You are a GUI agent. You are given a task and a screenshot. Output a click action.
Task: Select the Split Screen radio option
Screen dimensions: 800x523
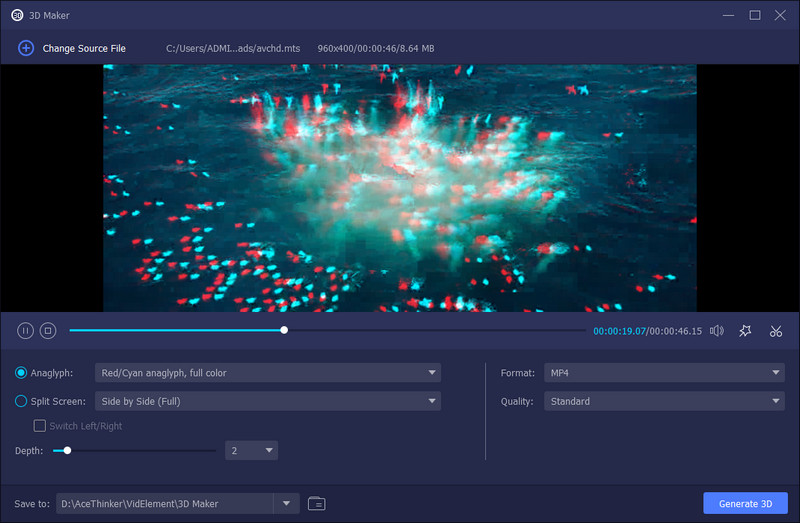[x=22, y=401]
